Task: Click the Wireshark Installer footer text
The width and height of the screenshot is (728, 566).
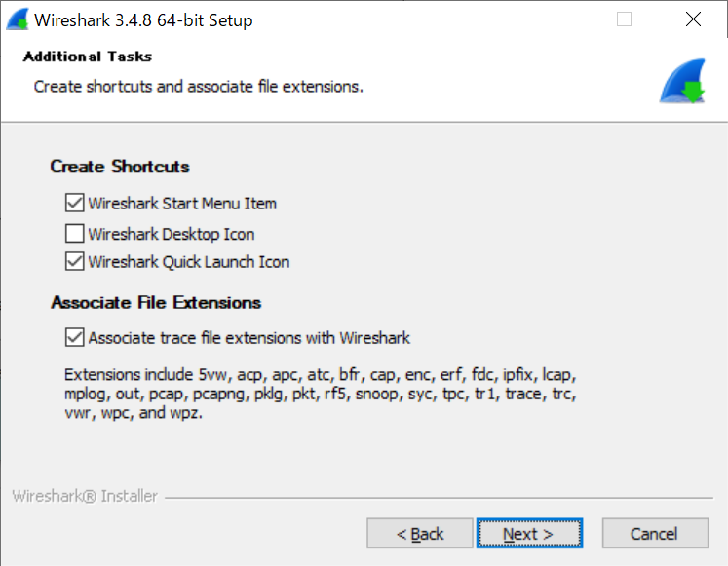Action: [85, 496]
